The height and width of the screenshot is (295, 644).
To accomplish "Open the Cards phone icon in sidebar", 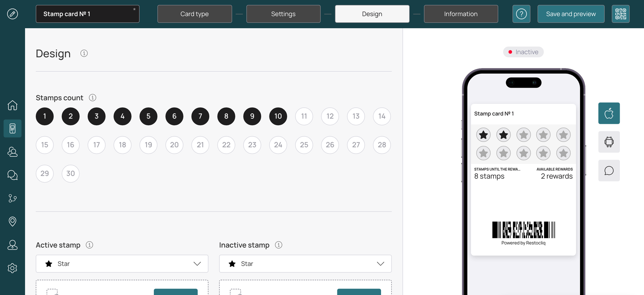I will click(x=13, y=129).
